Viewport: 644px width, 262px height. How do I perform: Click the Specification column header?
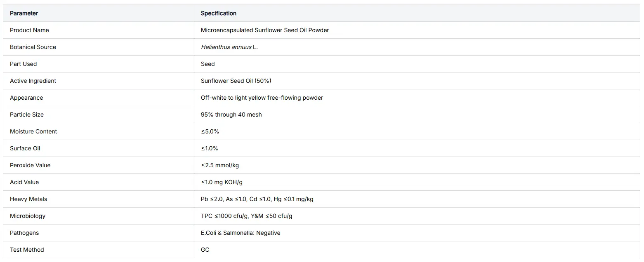click(x=219, y=13)
